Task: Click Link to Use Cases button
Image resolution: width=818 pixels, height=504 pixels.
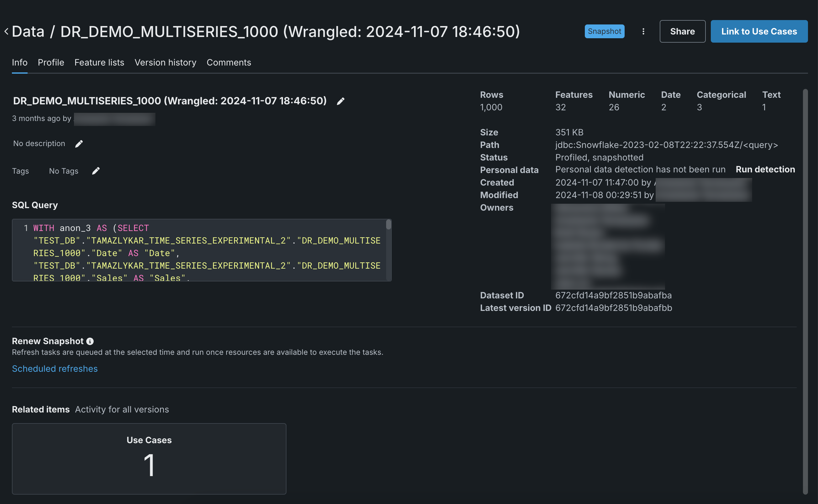Action: (759, 32)
